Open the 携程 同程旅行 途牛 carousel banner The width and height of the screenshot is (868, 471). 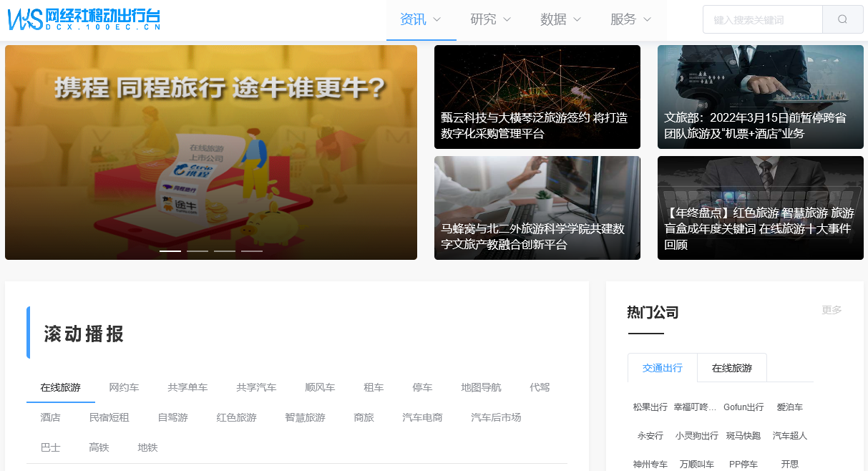[x=211, y=152]
